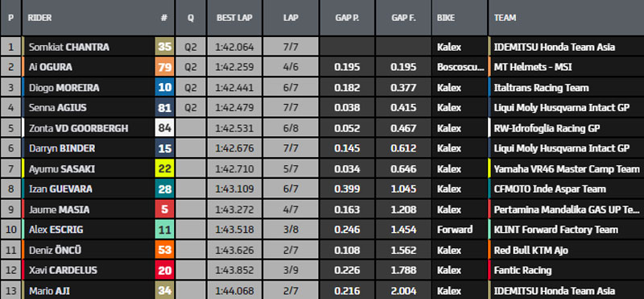Click Deniz Öncü's orange 53 badge
The image size is (644, 299).
point(165,250)
